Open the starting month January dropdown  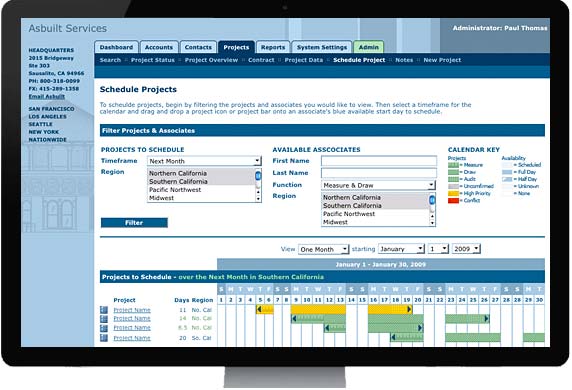pos(401,249)
